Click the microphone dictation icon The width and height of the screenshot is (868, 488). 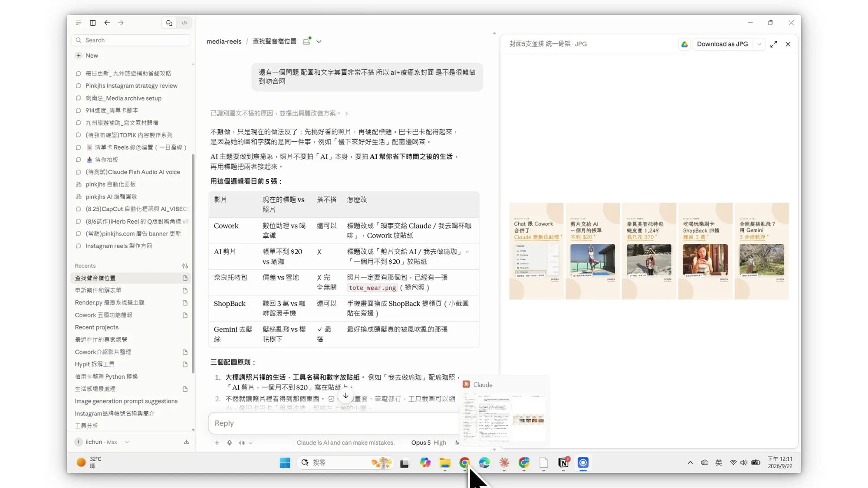(230, 443)
